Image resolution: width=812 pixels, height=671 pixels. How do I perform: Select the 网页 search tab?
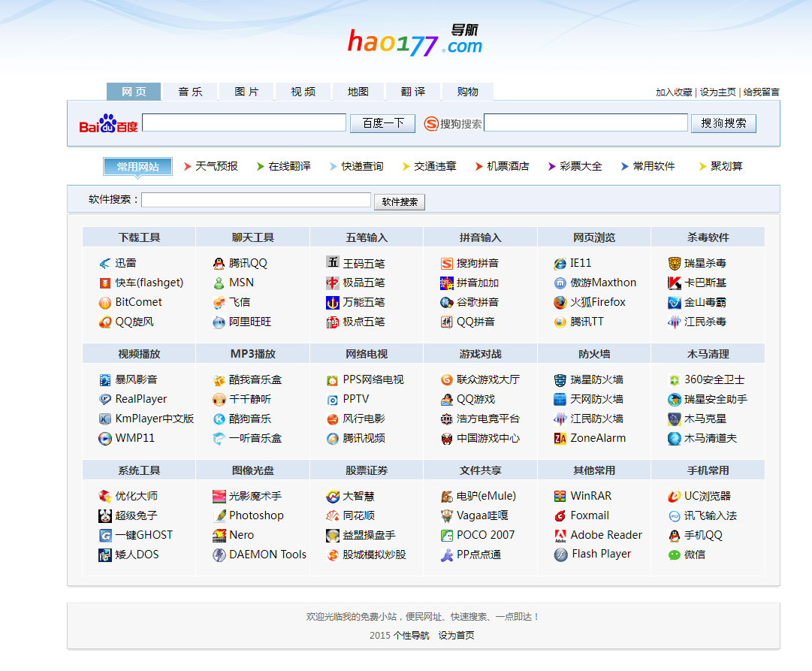click(x=134, y=92)
